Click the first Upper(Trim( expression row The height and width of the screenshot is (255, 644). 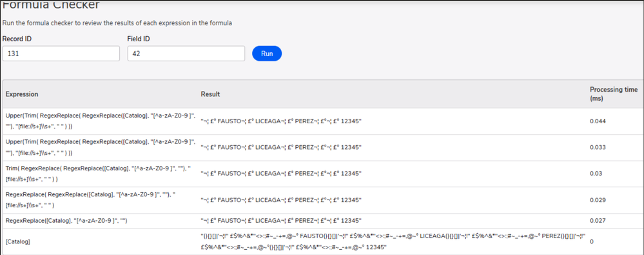pos(101,121)
